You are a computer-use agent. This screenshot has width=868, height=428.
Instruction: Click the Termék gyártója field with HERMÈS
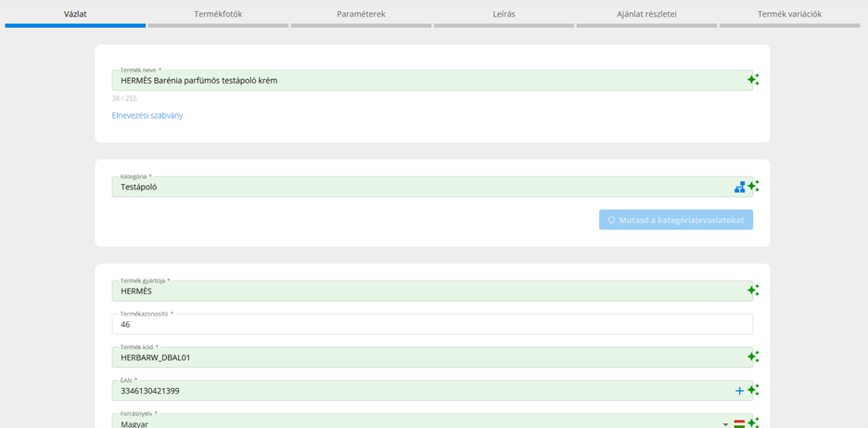click(x=432, y=292)
